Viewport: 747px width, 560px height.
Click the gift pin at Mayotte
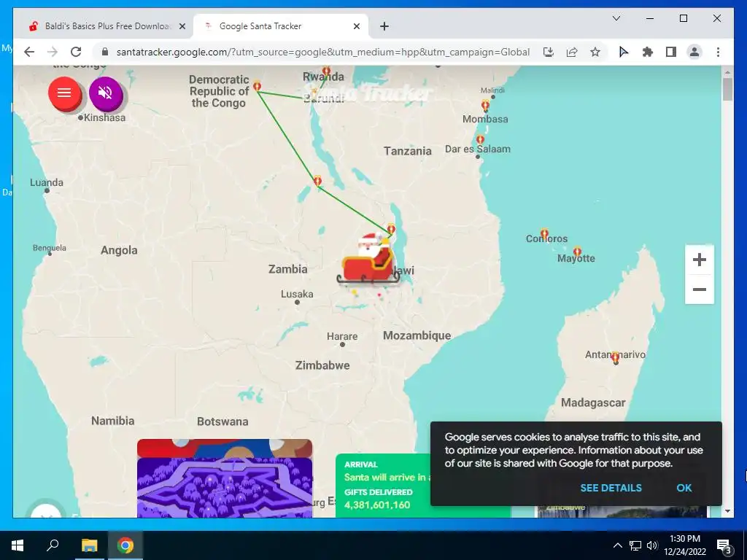click(x=577, y=251)
